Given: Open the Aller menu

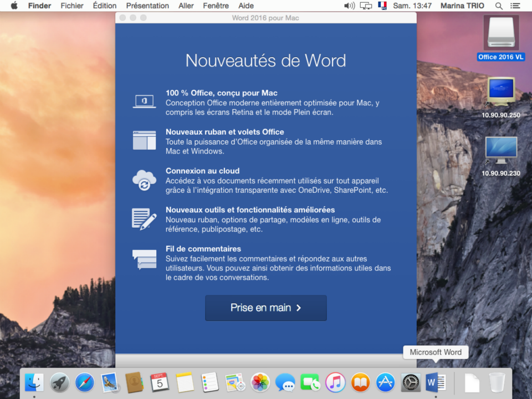Looking at the screenshot, I should click(186, 6).
